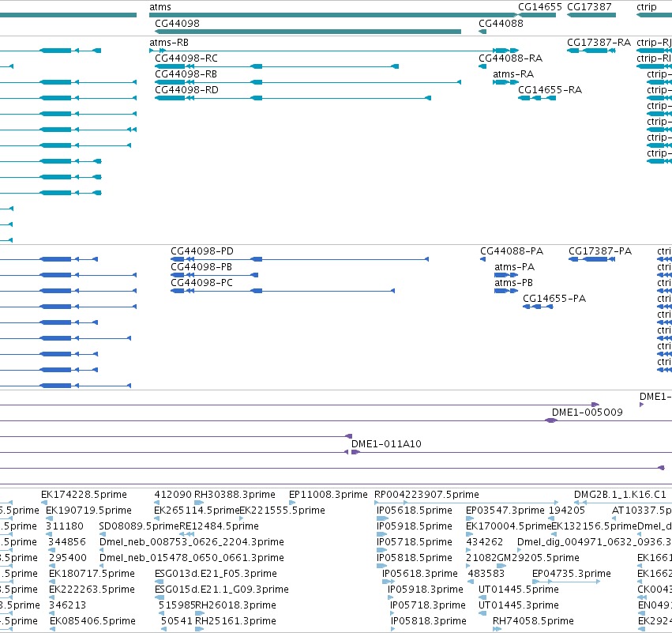The width and height of the screenshot is (672, 633).
Task: Click the CG14655-PA protein feature
Action: (x=538, y=307)
